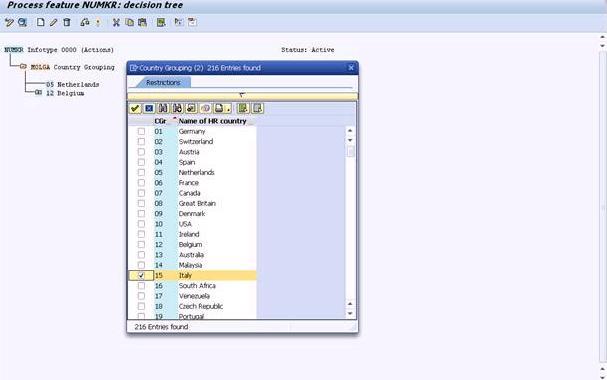Click the Name of HR country header
607x380 pixels.
coord(213,121)
